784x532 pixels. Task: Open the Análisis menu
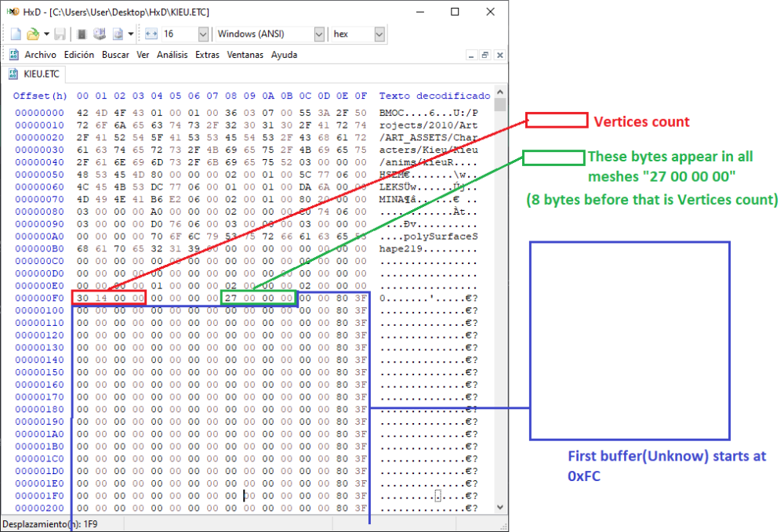(172, 55)
